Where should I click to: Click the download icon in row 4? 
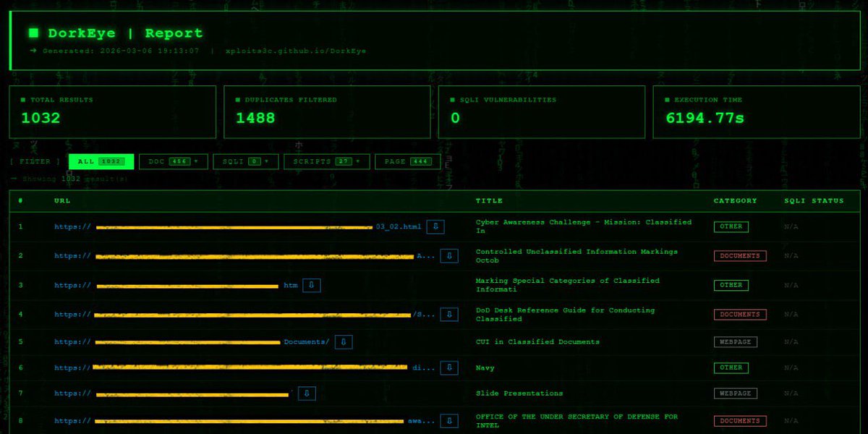pyautogui.click(x=449, y=315)
